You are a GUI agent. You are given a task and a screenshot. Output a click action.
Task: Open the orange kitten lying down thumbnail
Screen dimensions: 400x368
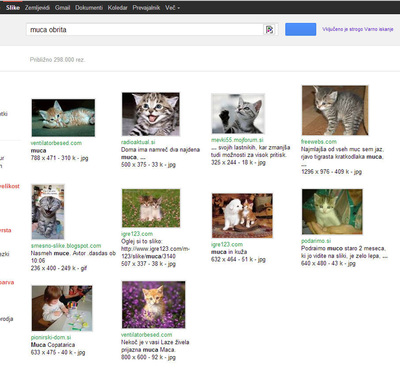(63, 118)
